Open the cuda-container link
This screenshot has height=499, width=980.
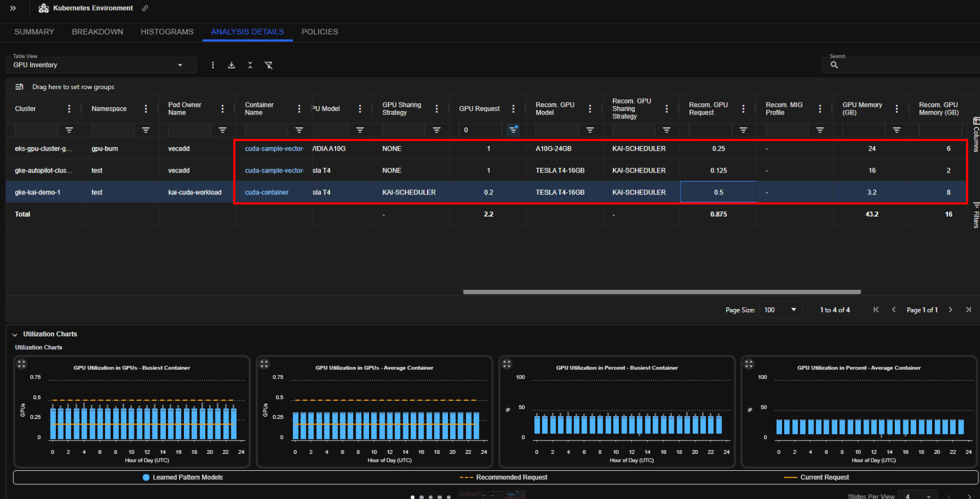pos(267,192)
